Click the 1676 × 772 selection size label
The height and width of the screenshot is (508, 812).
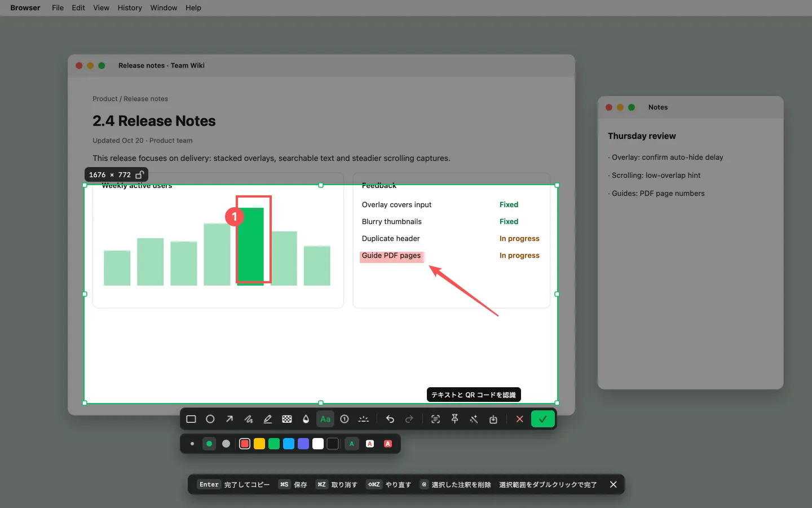[x=110, y=175]
